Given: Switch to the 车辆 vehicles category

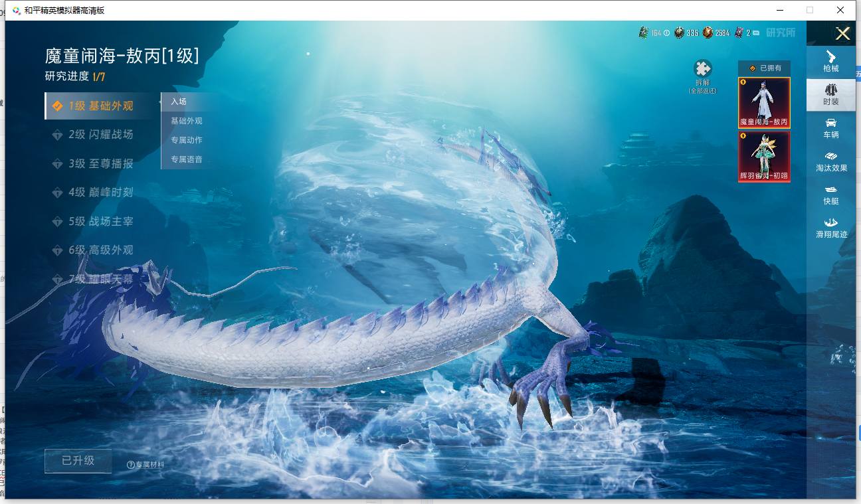Looking at the screenshot, I should point(831,128).
